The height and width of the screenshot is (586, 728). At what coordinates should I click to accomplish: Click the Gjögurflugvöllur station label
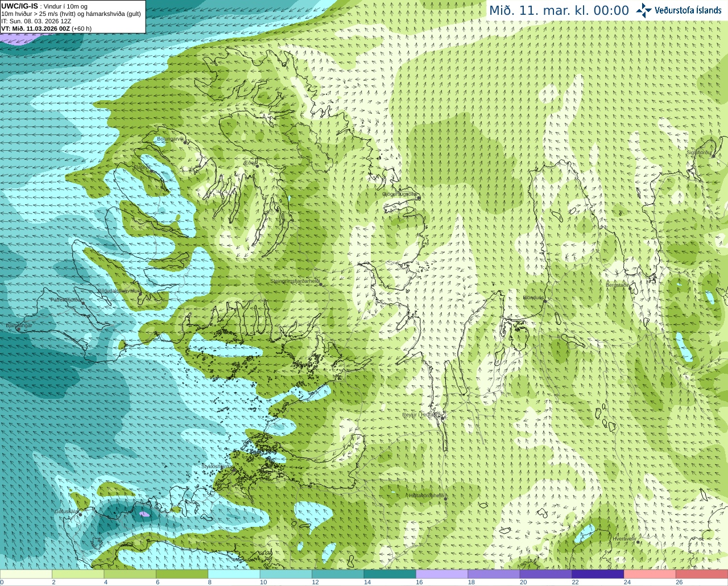pyautogui.click(x=399, y=194)
